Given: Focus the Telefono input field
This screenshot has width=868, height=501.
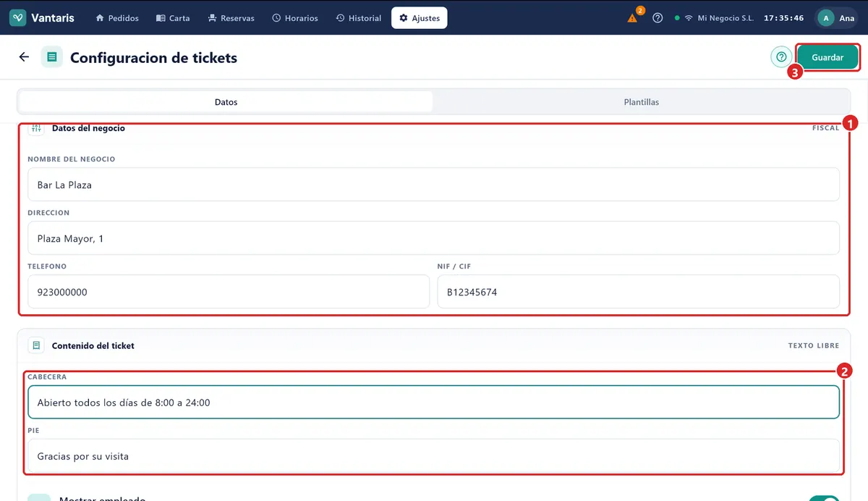Looking at the screenshot, I should coord(229,292).
